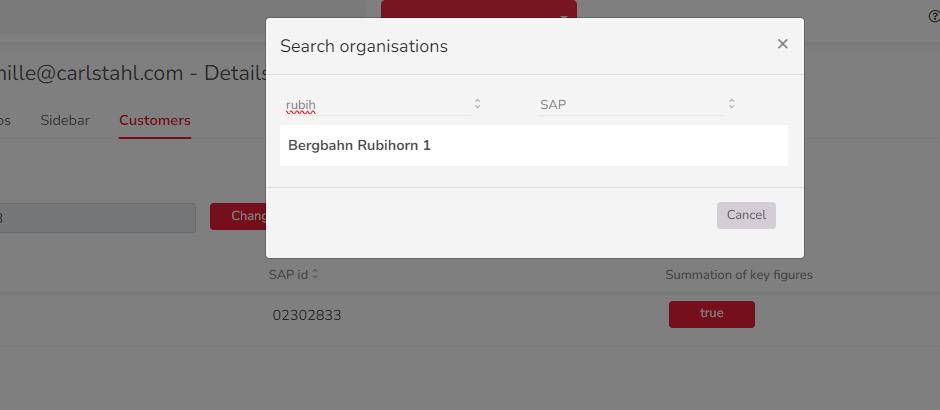The width and height of the screenshot is (940, 410).
Task: Toggle the red 'true' summation button
Action: pos(711,314)
